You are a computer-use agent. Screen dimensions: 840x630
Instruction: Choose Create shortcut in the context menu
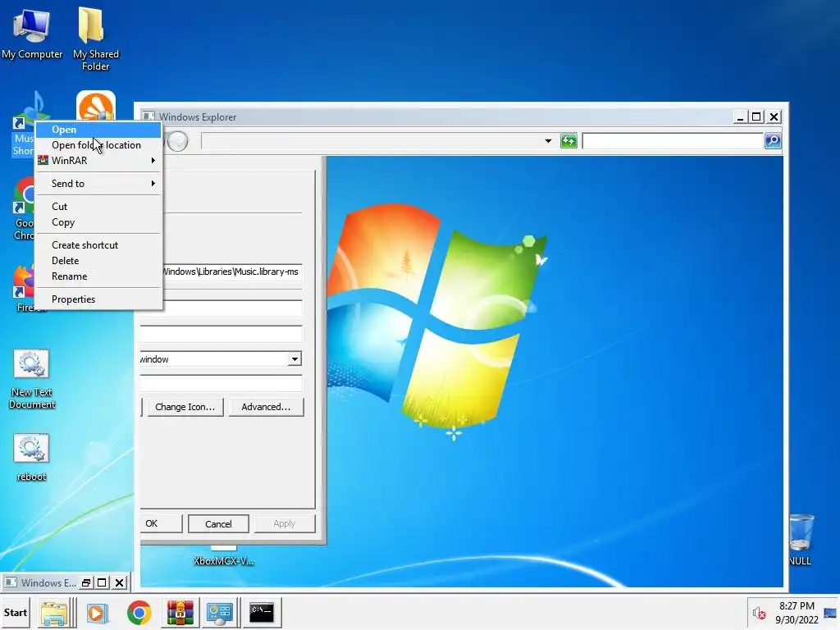point(98,245)
